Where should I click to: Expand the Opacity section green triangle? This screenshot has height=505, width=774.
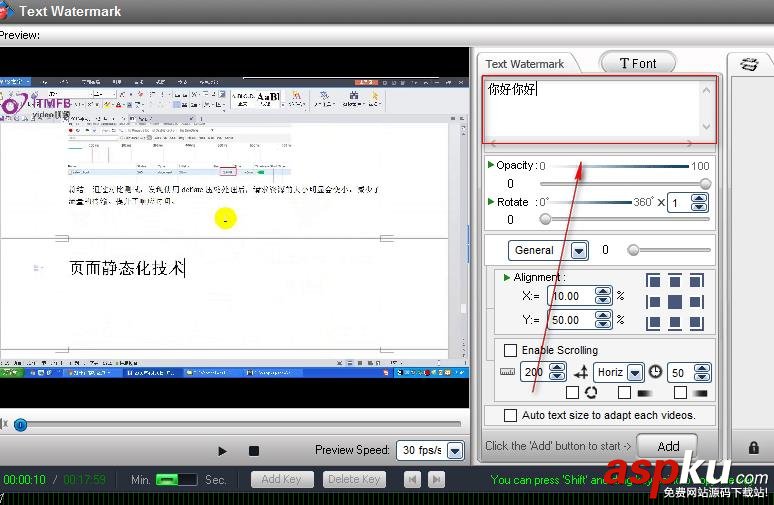click(x=491, y=165)
